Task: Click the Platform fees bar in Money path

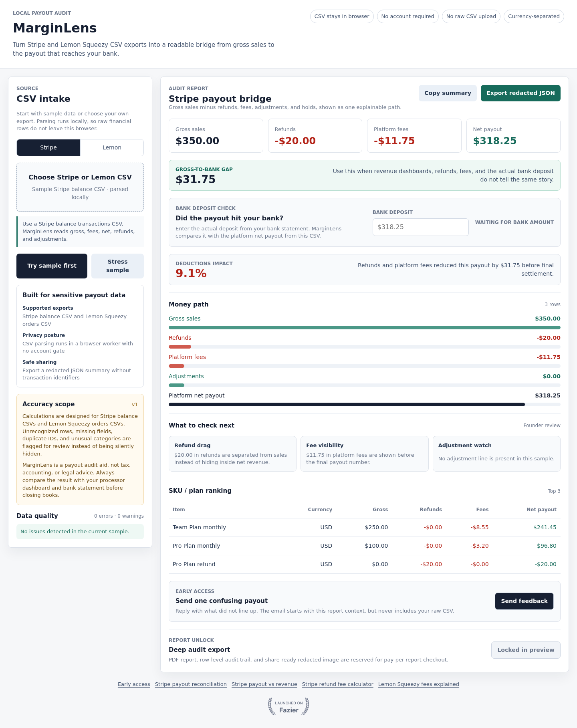Action: [365, 366]
